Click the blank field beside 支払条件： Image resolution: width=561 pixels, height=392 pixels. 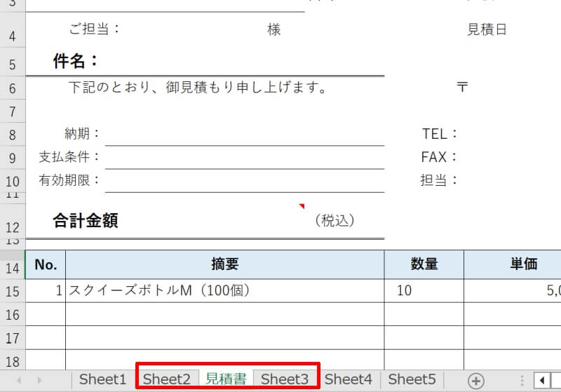(x=245, y=158)
